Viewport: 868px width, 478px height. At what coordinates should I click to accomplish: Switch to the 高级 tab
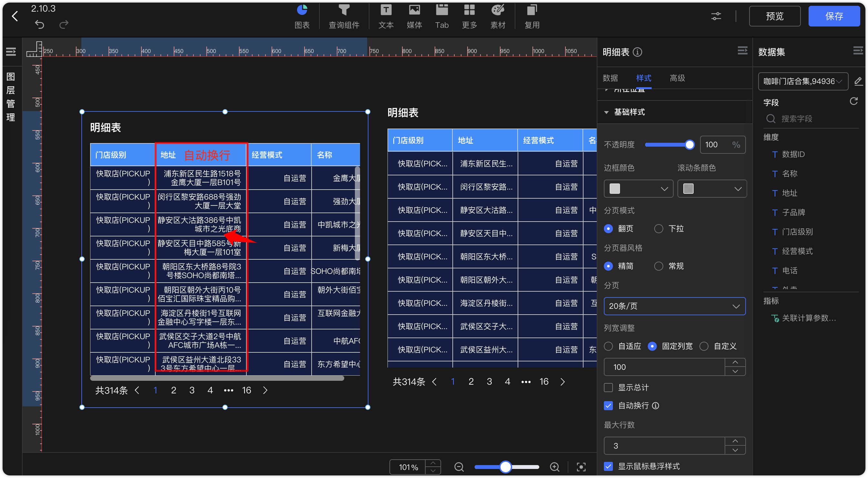[677, 78]
